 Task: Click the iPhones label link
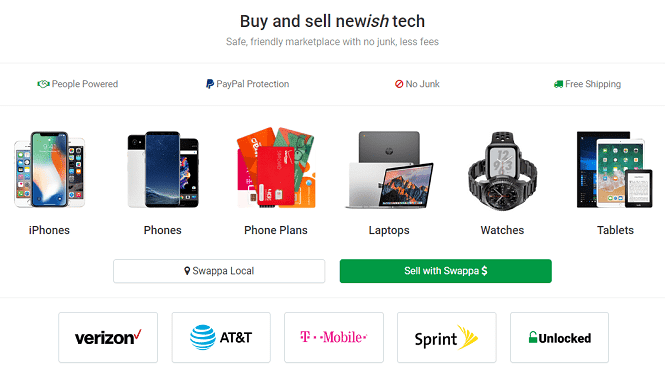[x=49, y=230]
